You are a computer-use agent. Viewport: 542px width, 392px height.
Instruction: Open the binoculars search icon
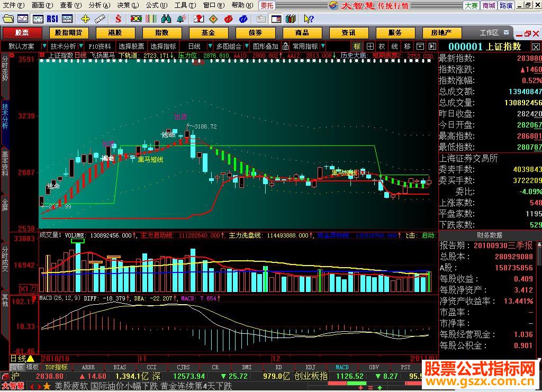pyautogui.click(x=166, y=19)
